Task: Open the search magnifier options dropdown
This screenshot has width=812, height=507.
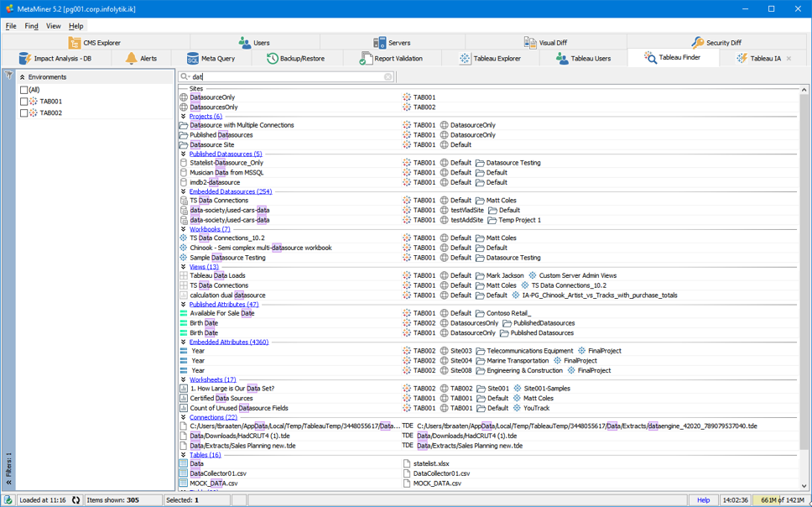Action: [185, 76]
